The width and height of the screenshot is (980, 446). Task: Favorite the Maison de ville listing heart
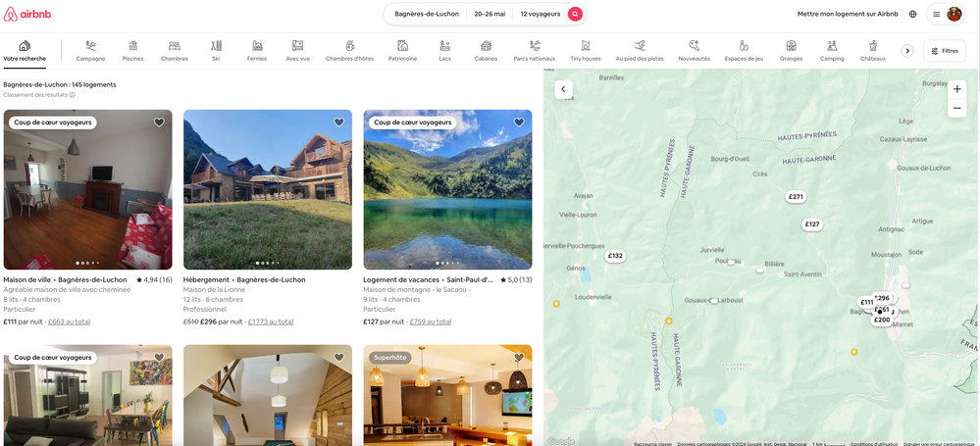(x=159, y=123)
